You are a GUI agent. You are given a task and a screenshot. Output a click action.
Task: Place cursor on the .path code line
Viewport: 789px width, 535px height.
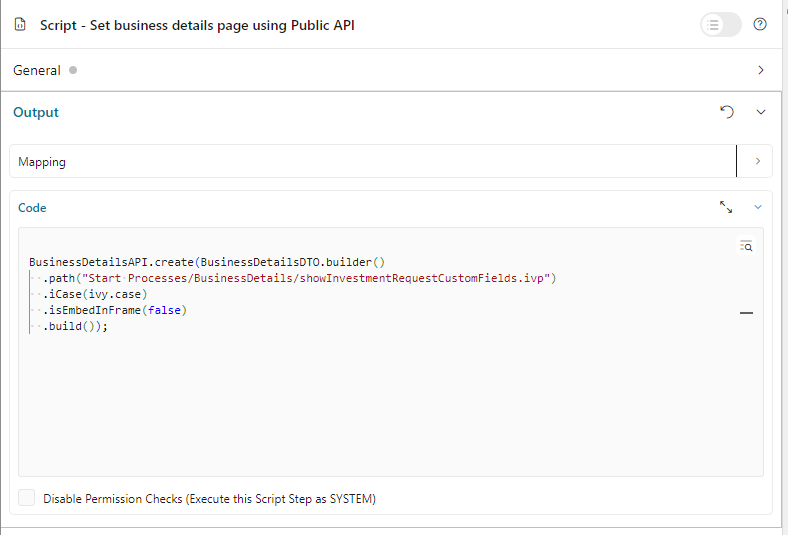point(300,278)
